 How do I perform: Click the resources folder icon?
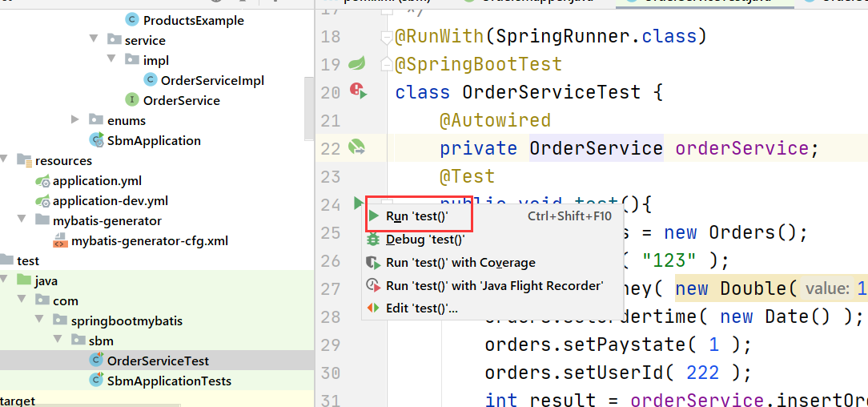point(24,160)
